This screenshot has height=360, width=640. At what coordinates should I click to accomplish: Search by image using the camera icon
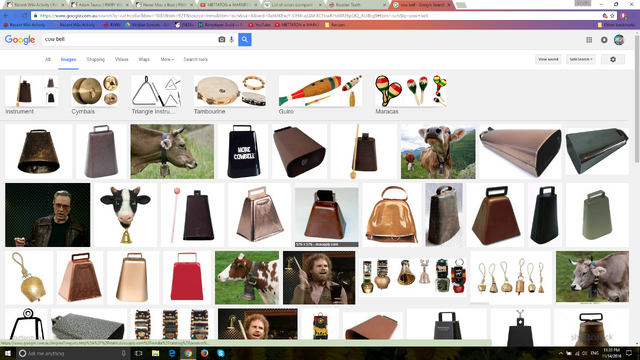pos(222,40)
